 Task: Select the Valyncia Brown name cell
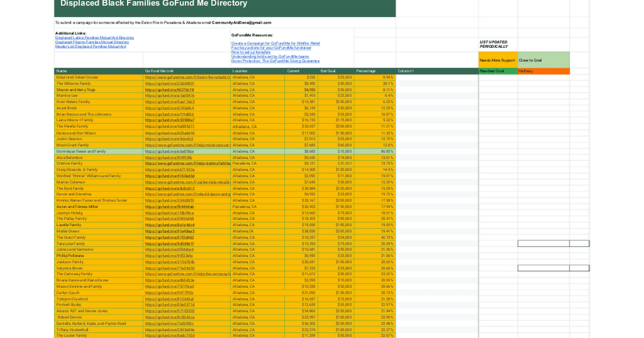pyautogui.click(x=98, y=268)
